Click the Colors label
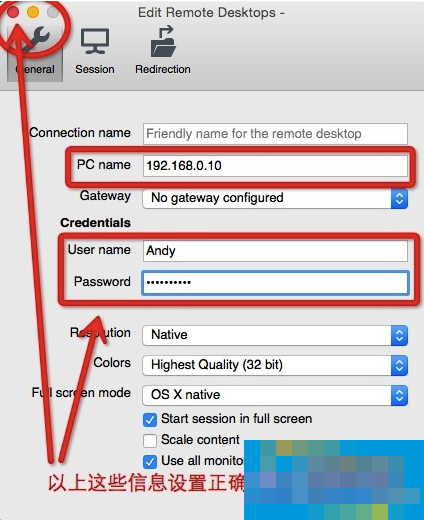 click(112, 363)
